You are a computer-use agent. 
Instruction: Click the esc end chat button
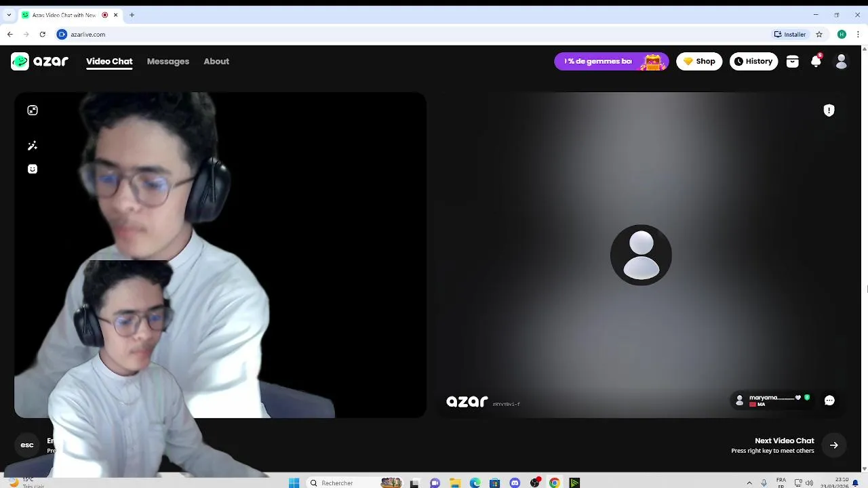pyautogui.click(x=27, y=445)
